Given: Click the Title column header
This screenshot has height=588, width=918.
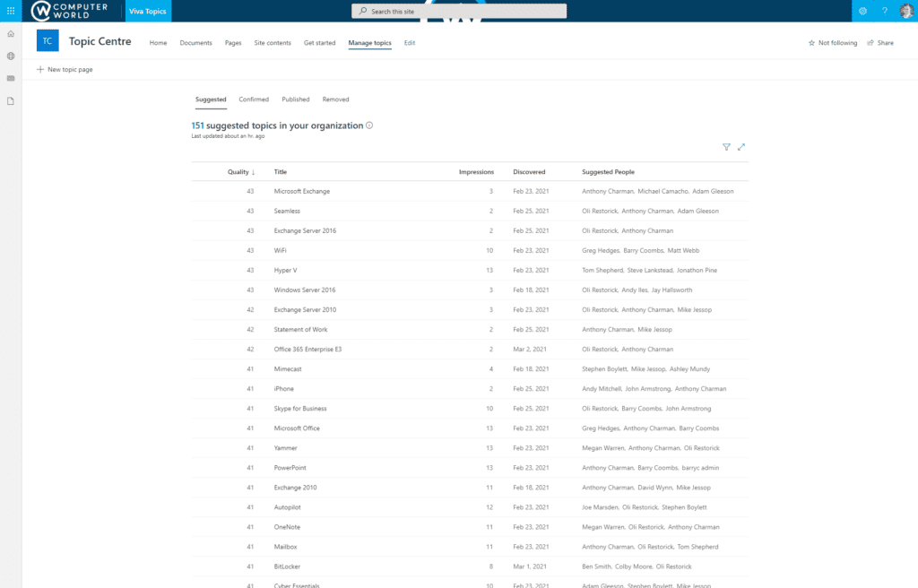Looking at the screenshot, I should (281, 171).
